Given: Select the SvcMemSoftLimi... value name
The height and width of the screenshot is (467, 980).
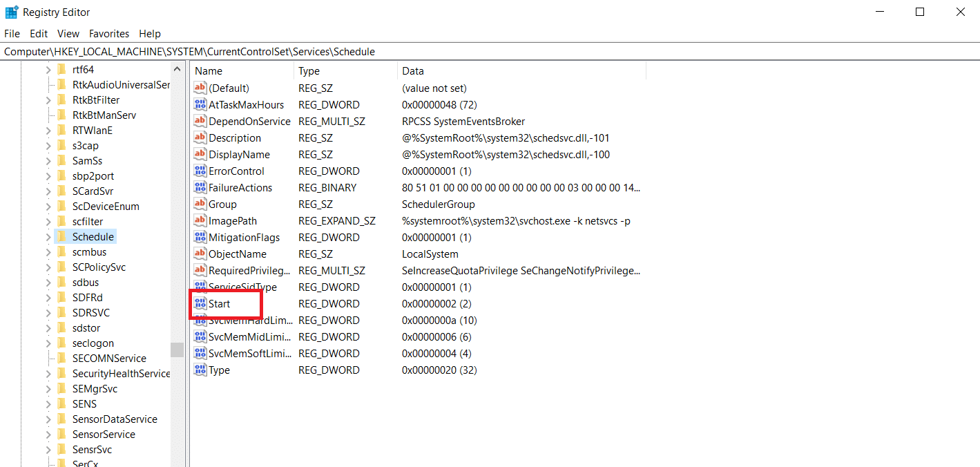Looking at the screenshot, I should click(251, 354).
